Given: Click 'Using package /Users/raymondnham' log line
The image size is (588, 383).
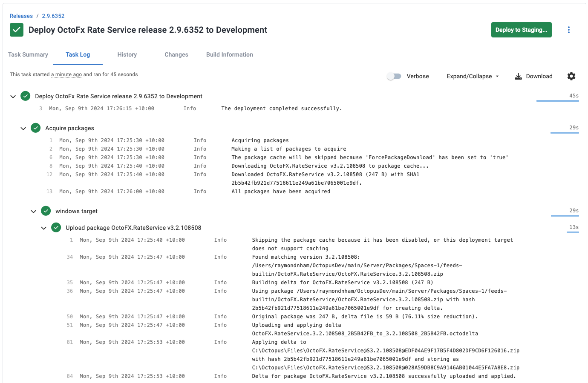Looking at the screenshot, I should (x=379, y=300).
